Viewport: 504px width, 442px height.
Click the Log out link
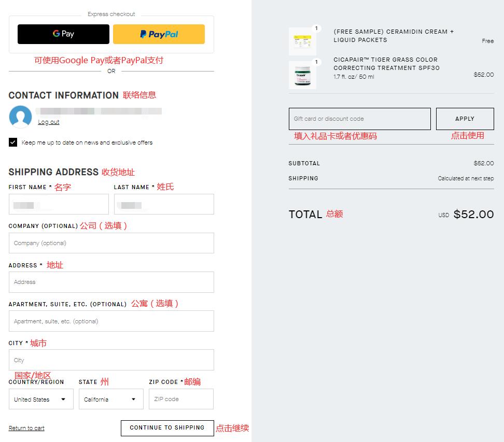49,122
